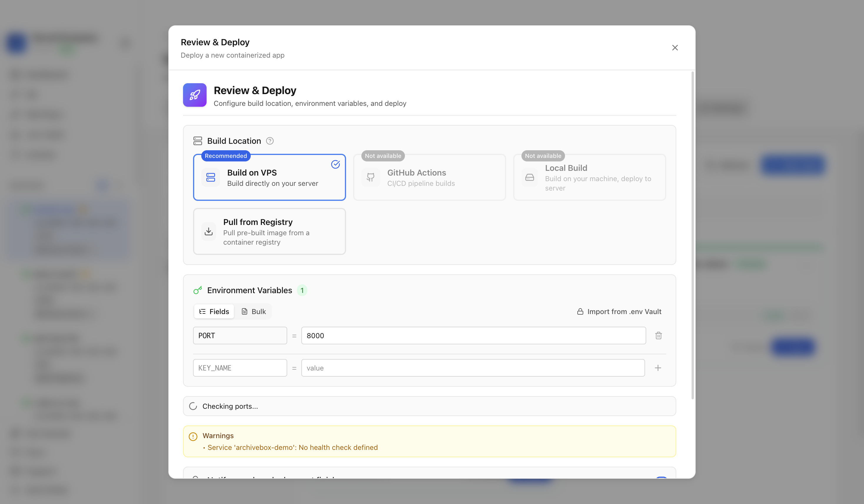
Task: Click the checkmark on Build on VPS card
Action: point(335,164)
